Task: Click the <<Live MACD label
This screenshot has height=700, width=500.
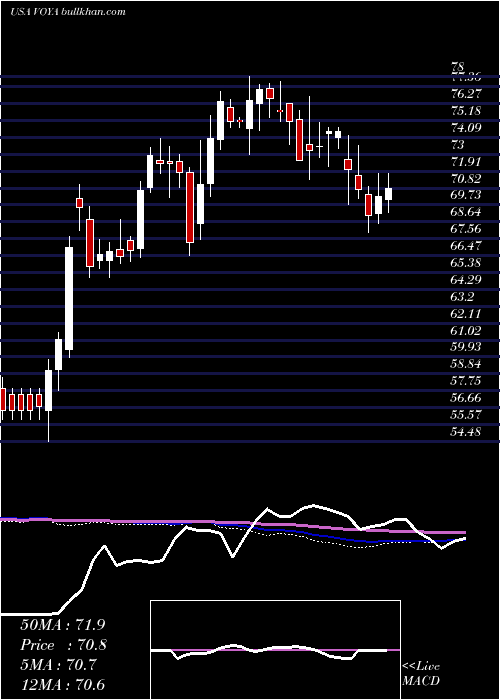Action: pyautogui.click(x=421, y=673)
